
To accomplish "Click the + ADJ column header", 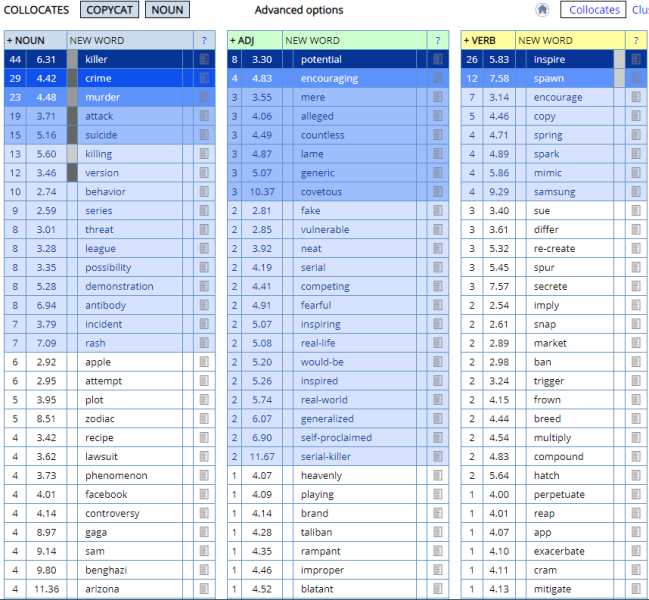I will coord(242,41).
